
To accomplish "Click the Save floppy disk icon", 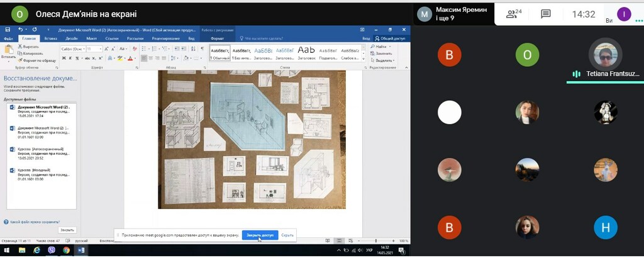I will 8,30.
